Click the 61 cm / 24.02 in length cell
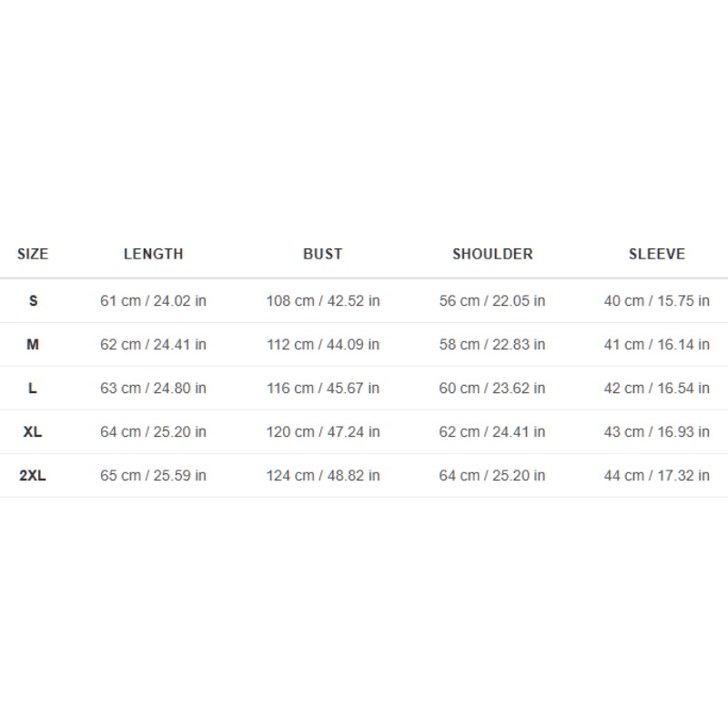Screen dimensions: 728x728 pyautogui.click(x=153, y=301)
